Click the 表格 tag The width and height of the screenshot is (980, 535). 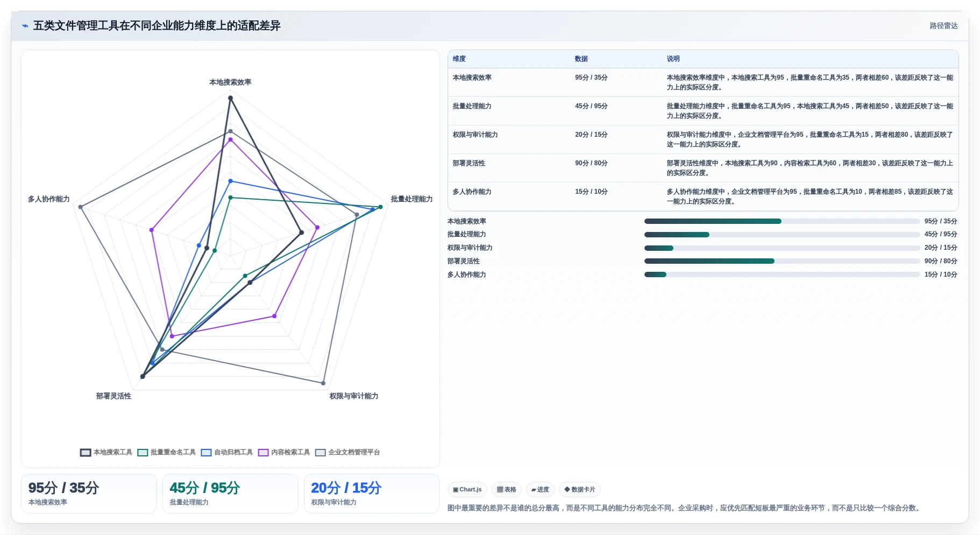[x=507, y=490]
